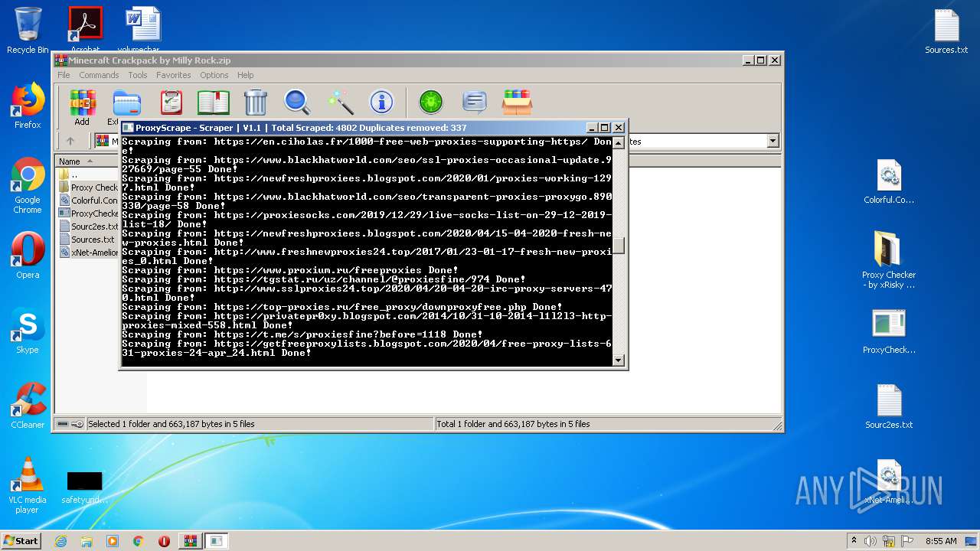Click the WinRAR taskbar button
This screenshot has width=980, height=551.
pos(190,541)
